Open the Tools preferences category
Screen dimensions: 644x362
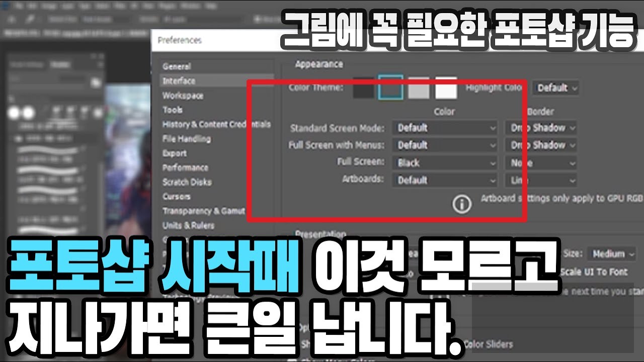173,110
